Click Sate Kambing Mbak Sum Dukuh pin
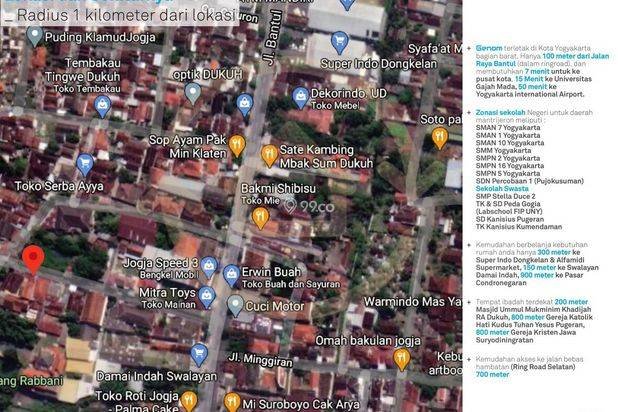The height and width of the screenshot is (412, 618). click(x=269, y=155)
